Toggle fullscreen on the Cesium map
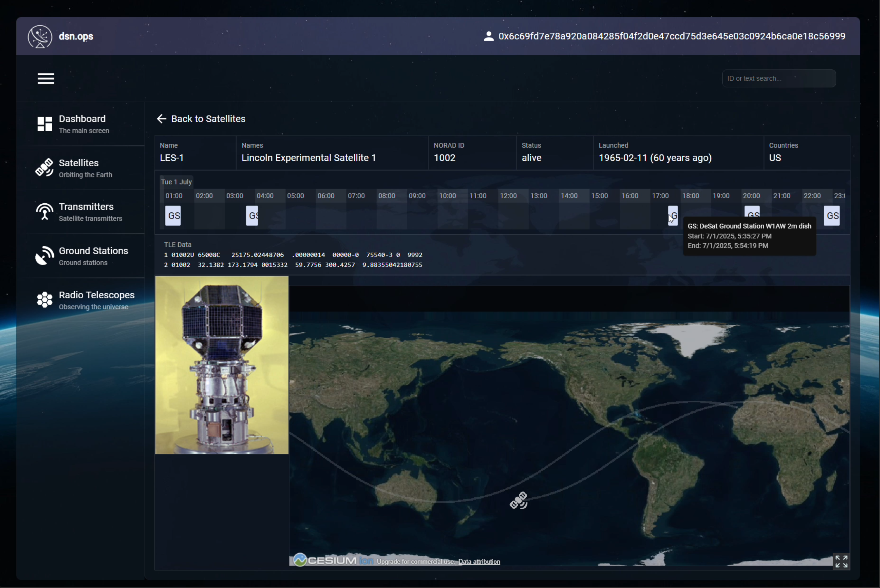The image size is (880, 588). [x=841, y=561]
